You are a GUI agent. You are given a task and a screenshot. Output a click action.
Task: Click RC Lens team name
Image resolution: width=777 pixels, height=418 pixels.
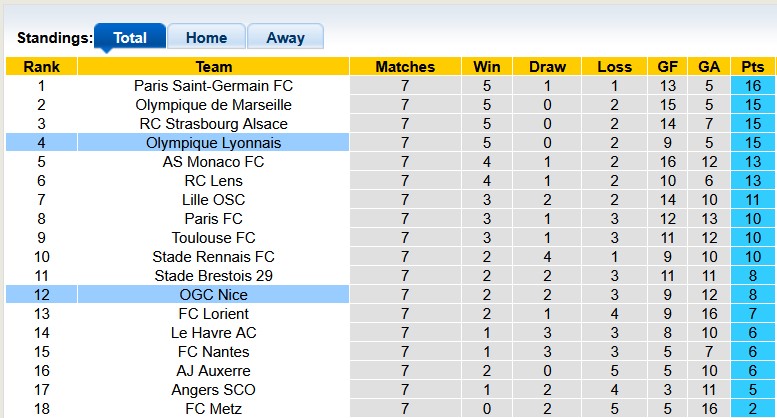214,181
